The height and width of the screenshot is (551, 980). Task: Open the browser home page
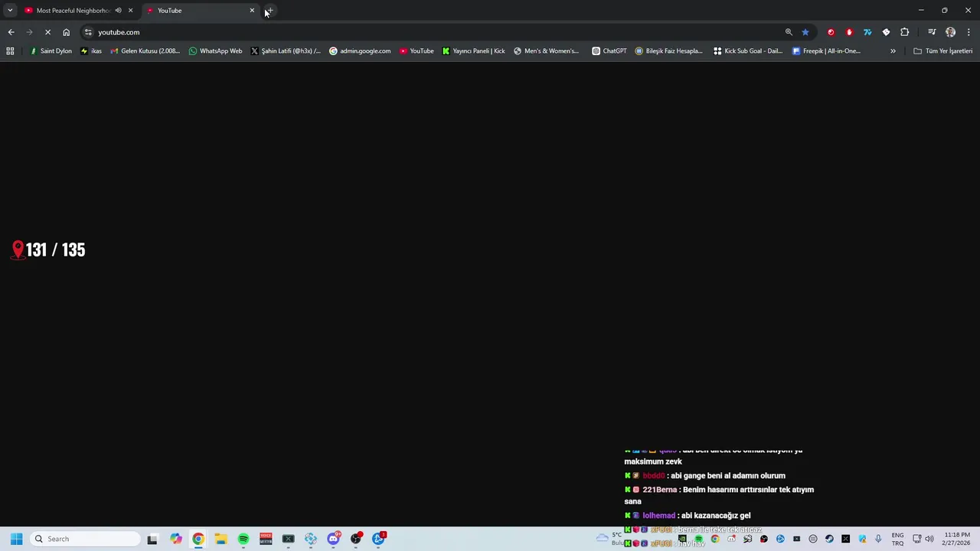[66, 32]
